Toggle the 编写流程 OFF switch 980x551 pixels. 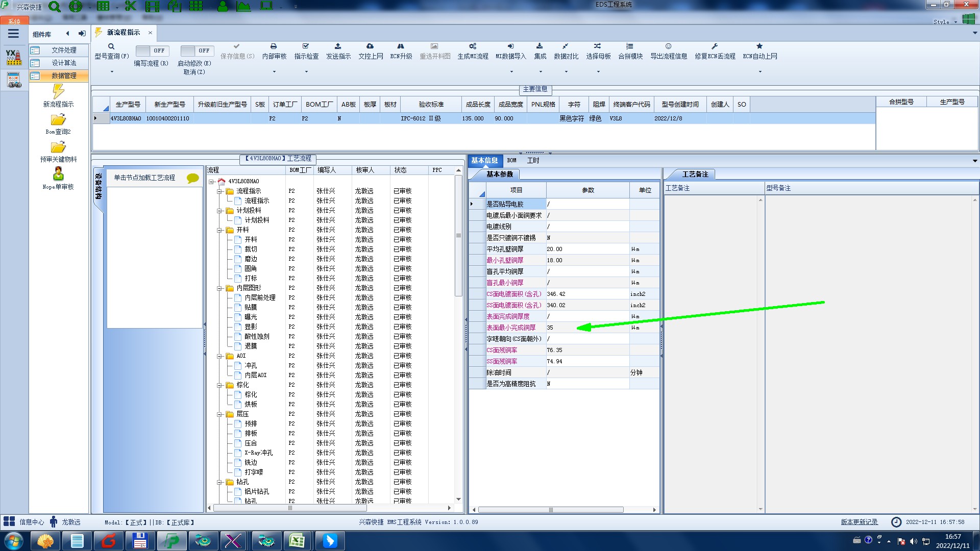(x=152, y=51)
